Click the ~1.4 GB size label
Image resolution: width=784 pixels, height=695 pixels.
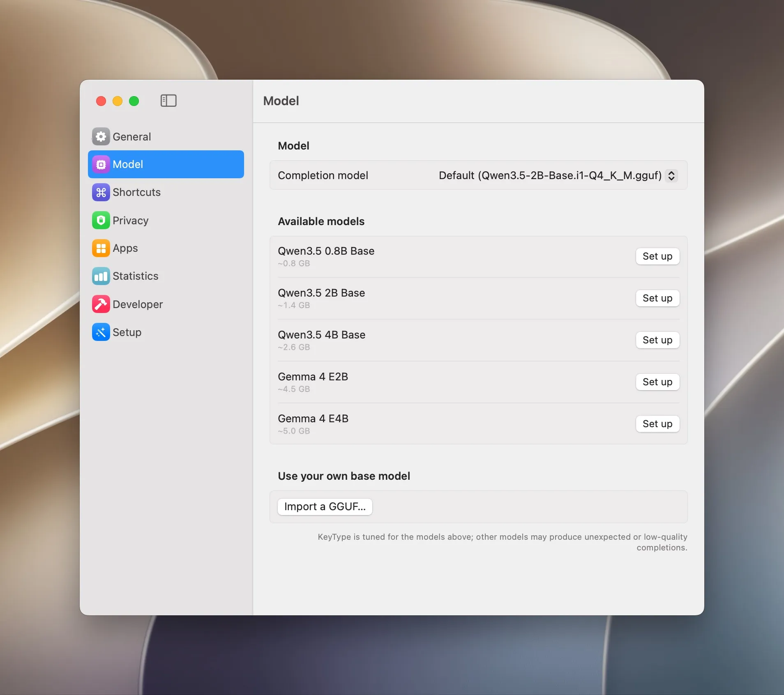pos(294,305)
